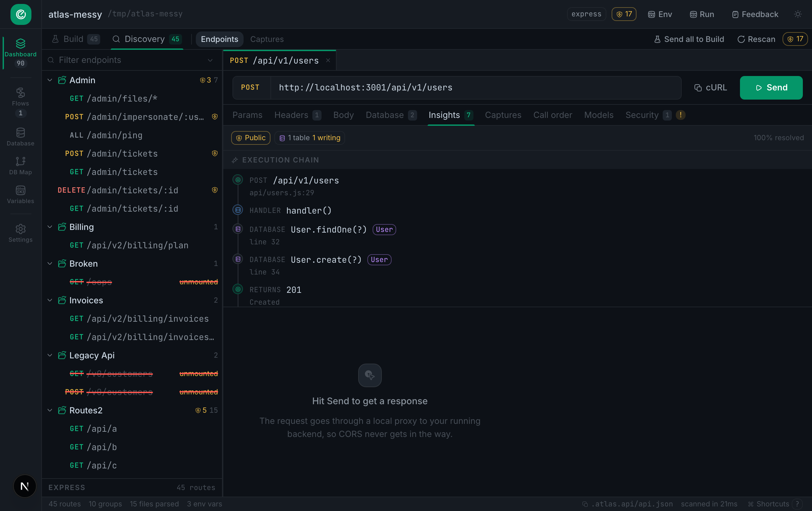
Task: Click the request URL field
Action: point(475,88)
